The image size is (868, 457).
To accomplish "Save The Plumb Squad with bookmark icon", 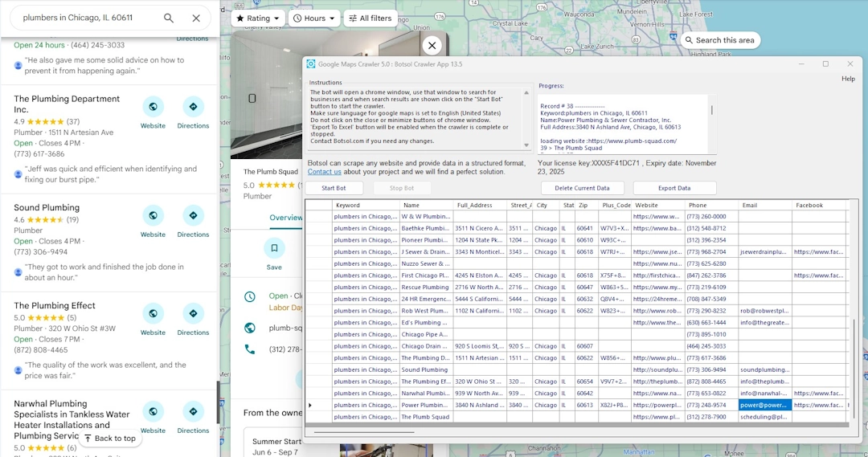I will click(x=274, y=248).
